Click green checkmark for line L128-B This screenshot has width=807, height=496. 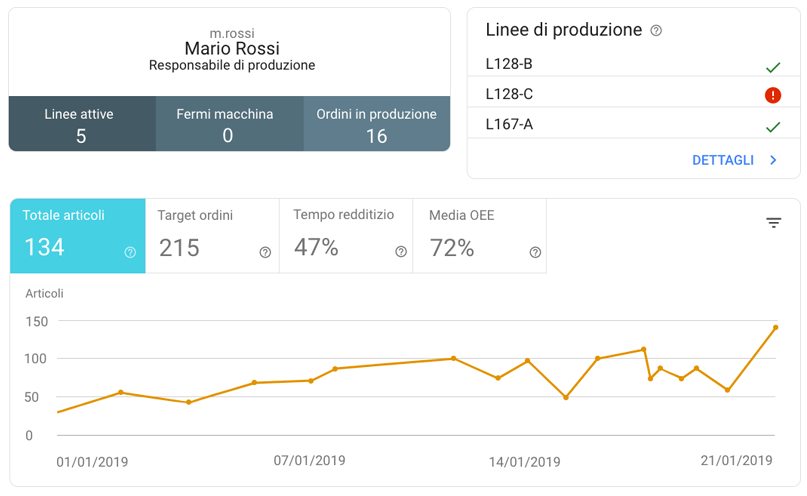[772, 67]
